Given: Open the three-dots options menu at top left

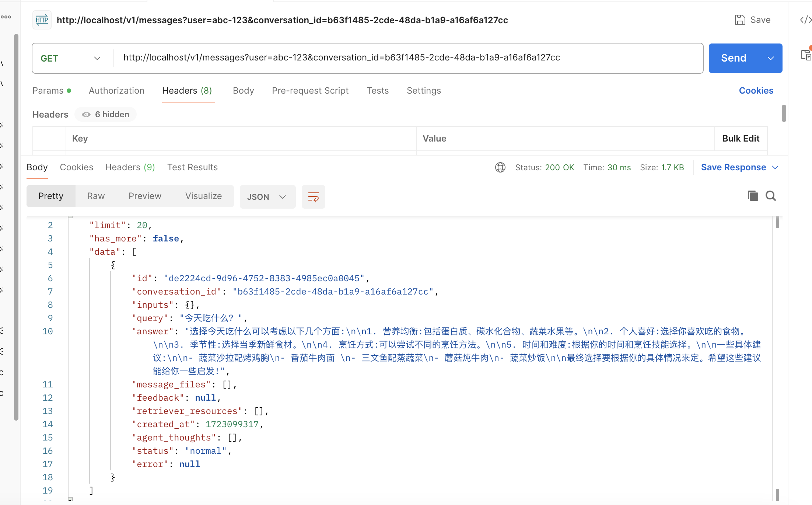Looking at the screenshot, I should tap(6, 17).
